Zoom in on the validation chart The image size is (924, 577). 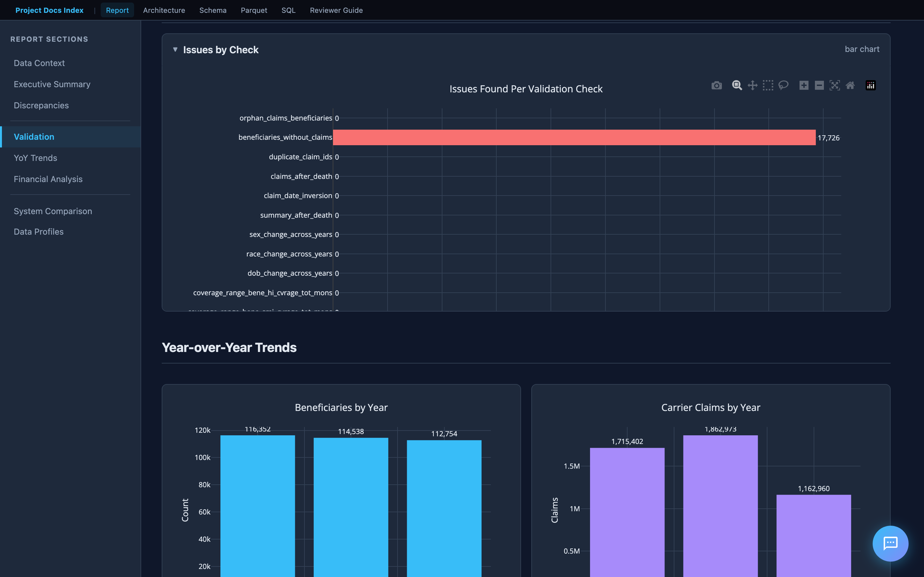point(804,85)
